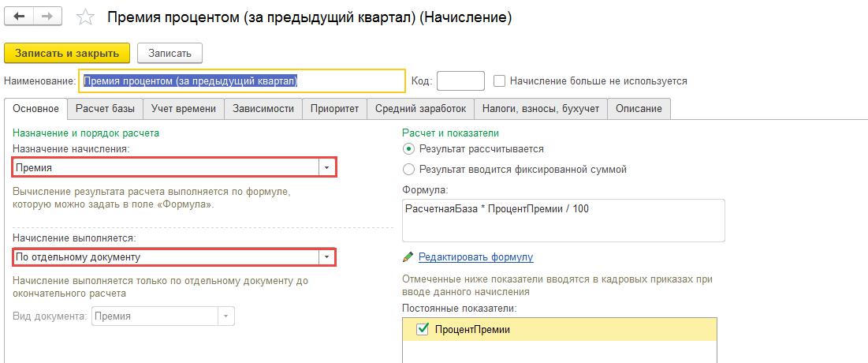Click the forward navigation arrow
This screenshot has height=363, width=868.
point(47,17)
